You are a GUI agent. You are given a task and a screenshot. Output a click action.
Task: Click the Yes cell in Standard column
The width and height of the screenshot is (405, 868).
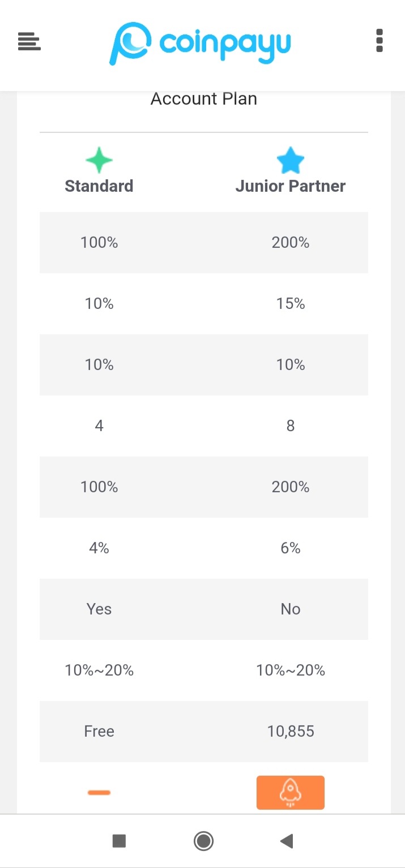pyautogui.click(x=99, y=609)
